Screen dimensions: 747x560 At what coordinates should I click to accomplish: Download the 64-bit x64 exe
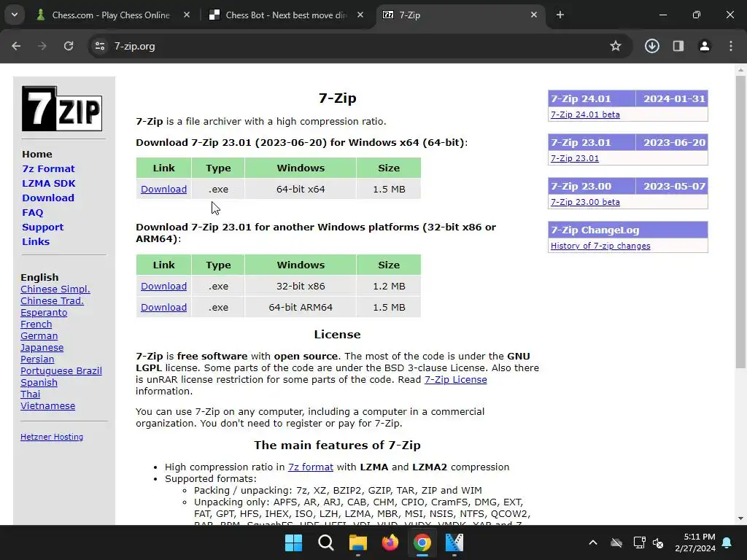tap(164, 189)
